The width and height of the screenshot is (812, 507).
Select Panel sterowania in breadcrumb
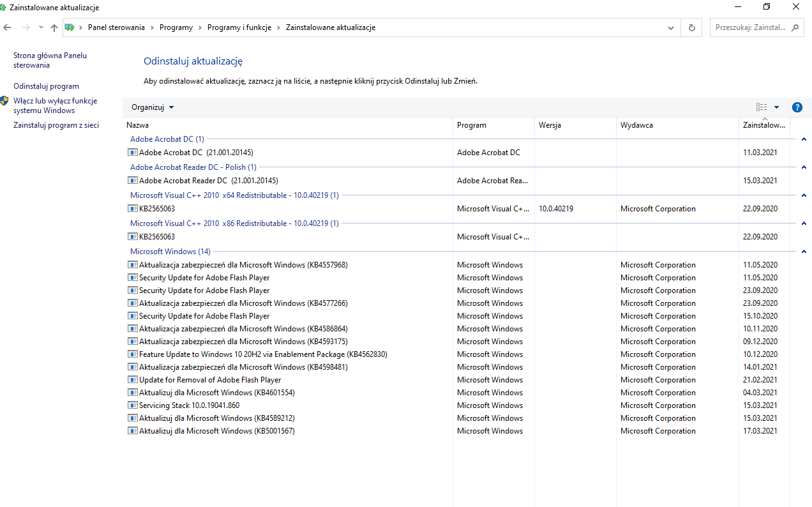[116, 27]
